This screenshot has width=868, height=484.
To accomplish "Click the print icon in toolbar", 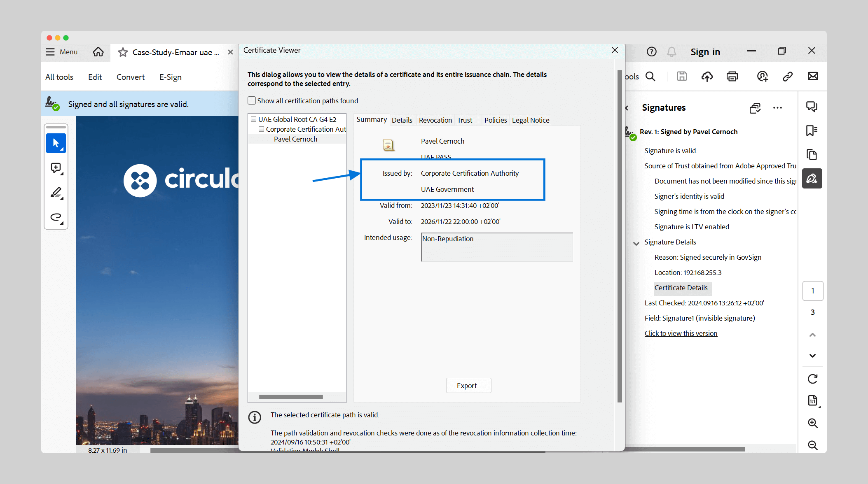I will tap(732, 76).
